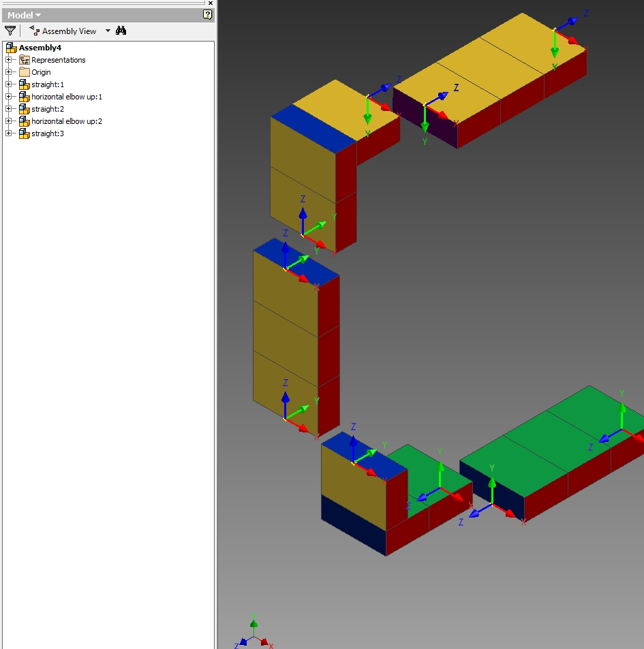Open the Model panel dropdown

click(22, 14)
